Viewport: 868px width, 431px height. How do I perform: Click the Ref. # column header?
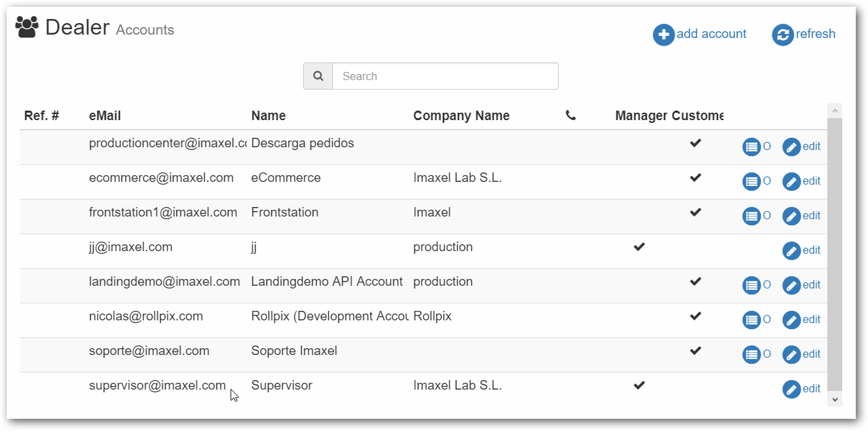point(41,115)
